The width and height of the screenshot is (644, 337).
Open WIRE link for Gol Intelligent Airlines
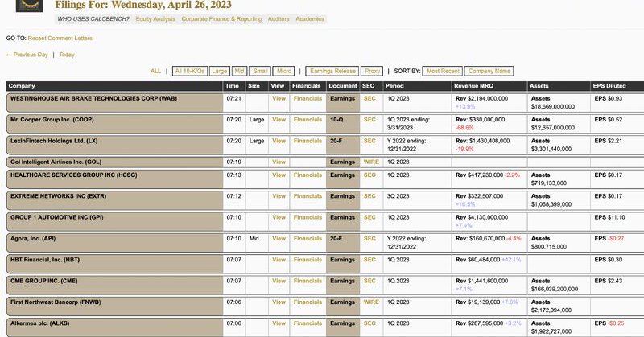371,162
